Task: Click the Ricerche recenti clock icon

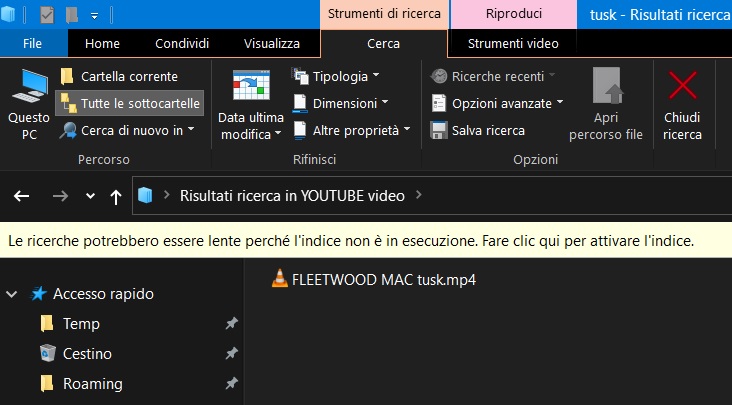Action: (x=439, y=76)
